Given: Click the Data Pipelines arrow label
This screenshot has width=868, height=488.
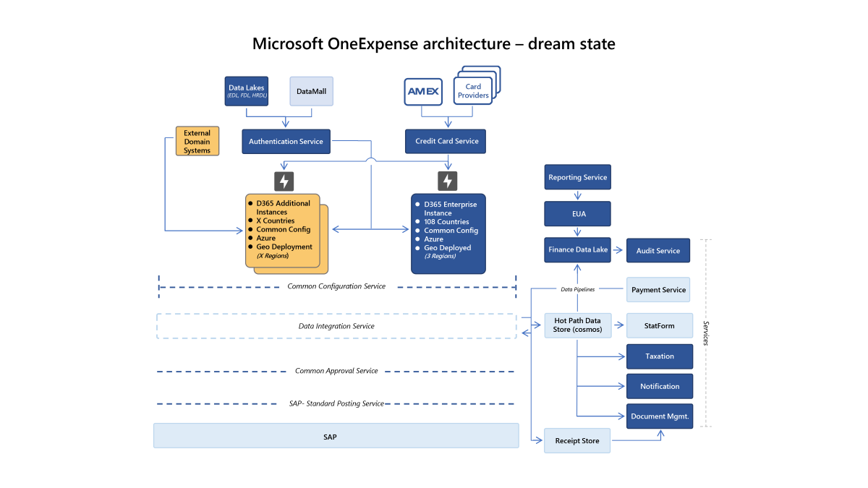Looking at the screenshot, I should click(x=577, y=288).
